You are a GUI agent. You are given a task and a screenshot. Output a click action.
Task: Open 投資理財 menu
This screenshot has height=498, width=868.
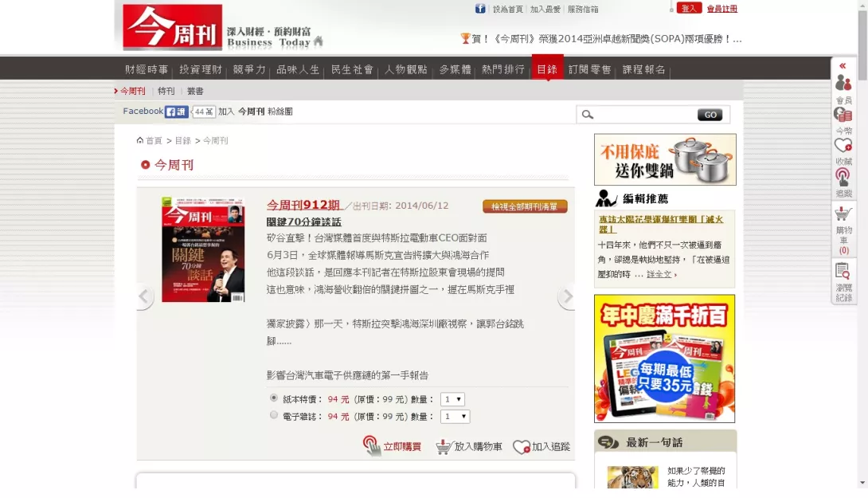click(201, 69)
